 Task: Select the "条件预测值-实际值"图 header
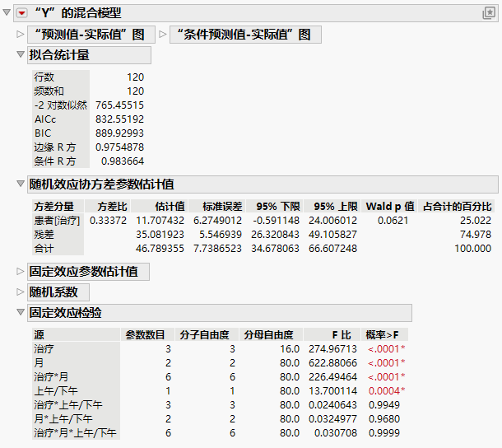[x=245, y=35]
